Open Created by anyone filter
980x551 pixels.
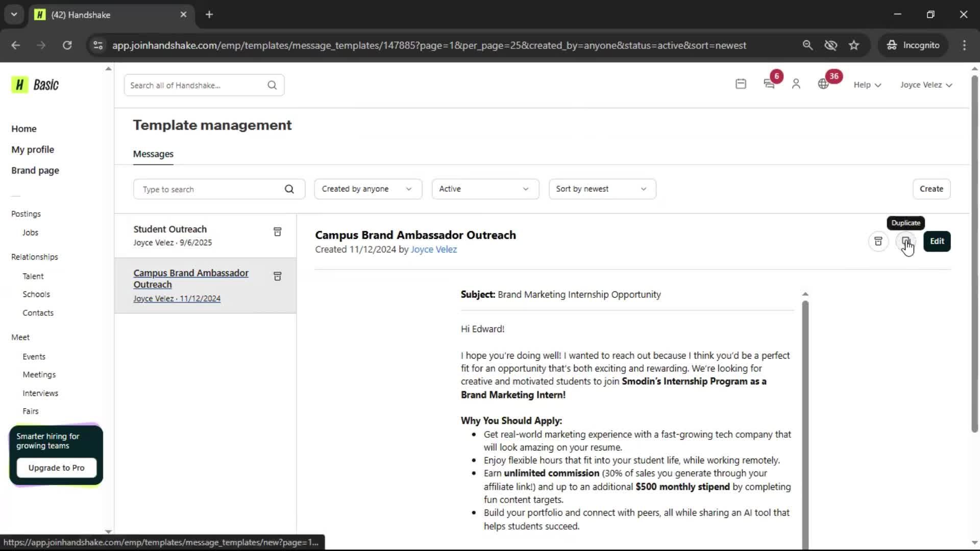point(368,189)
